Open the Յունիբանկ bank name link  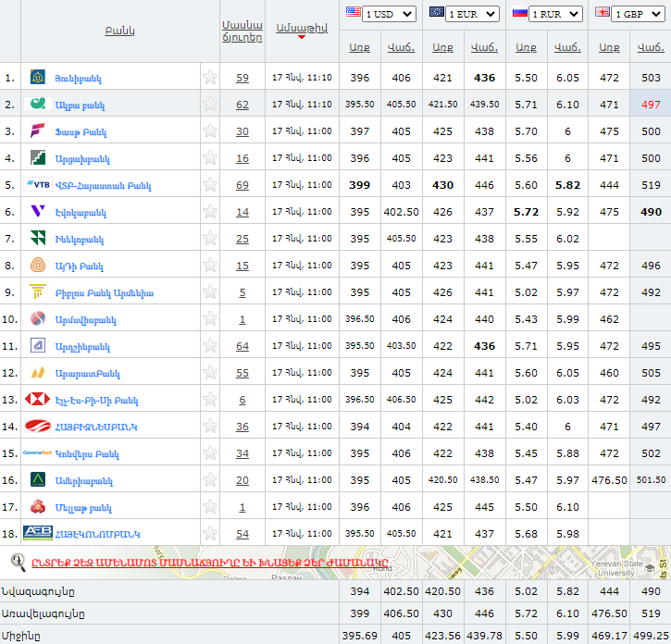[x=78, y=79]
